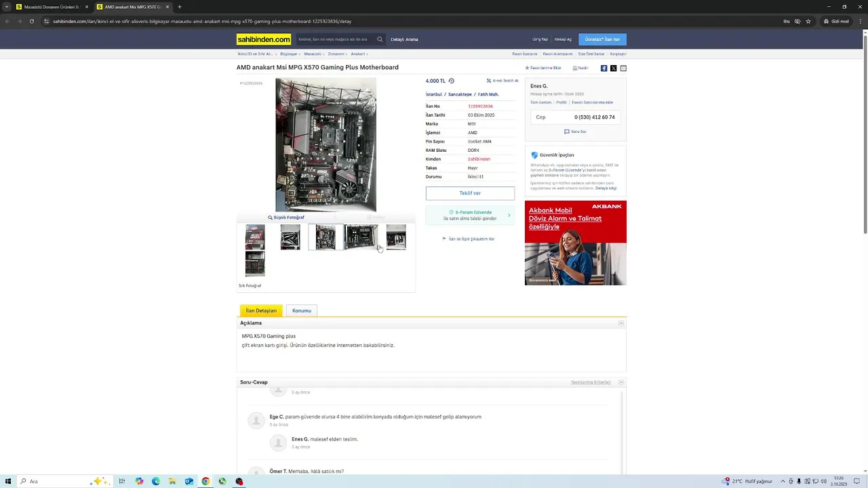Open the Chrome three-dot menu
This screenshot has height=488, width=868.
tap(861, 21)
